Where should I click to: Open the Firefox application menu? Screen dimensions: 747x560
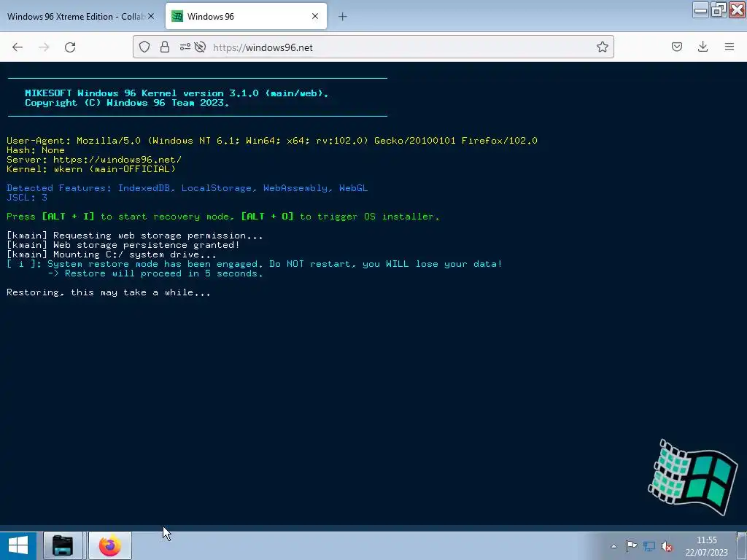(x=729, y=47)
